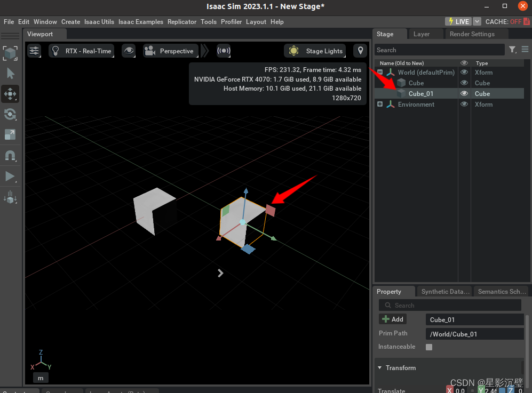Open the Stage filter funnel icon
The image size is (532, 393).
[x=513, y=50]
